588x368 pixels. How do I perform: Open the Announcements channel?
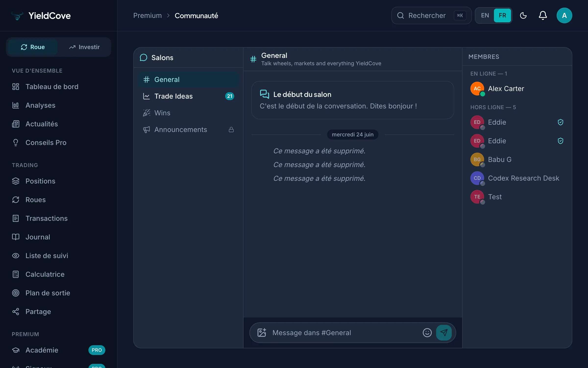tap(188, 130)
